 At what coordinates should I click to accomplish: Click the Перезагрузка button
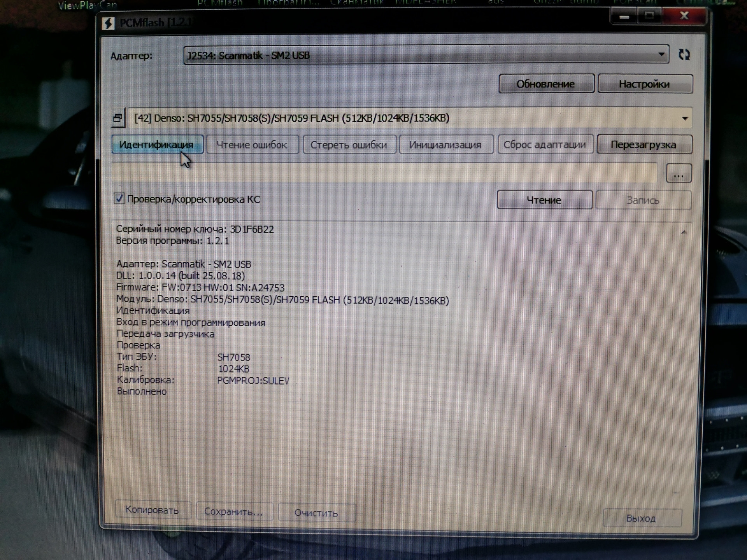644,145
